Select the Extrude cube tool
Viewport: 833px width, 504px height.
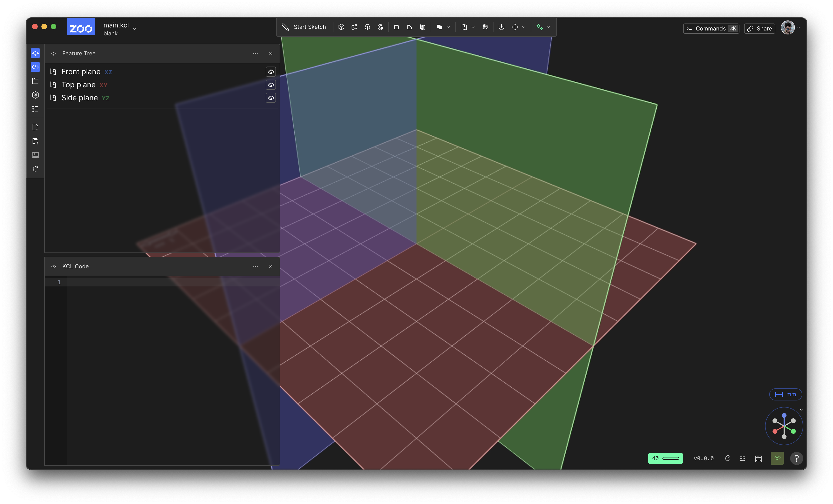[341, 27]
